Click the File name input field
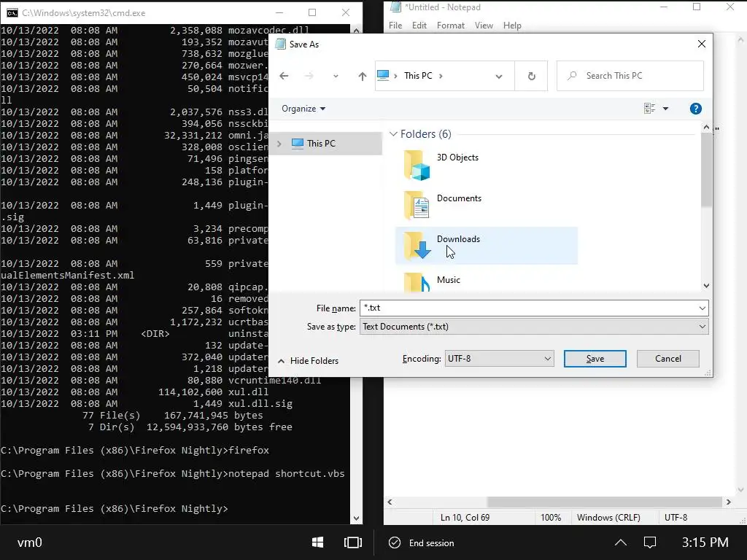The height and width of the screenshot is (560, 747). pyautogui.click(x=528, y=308)
